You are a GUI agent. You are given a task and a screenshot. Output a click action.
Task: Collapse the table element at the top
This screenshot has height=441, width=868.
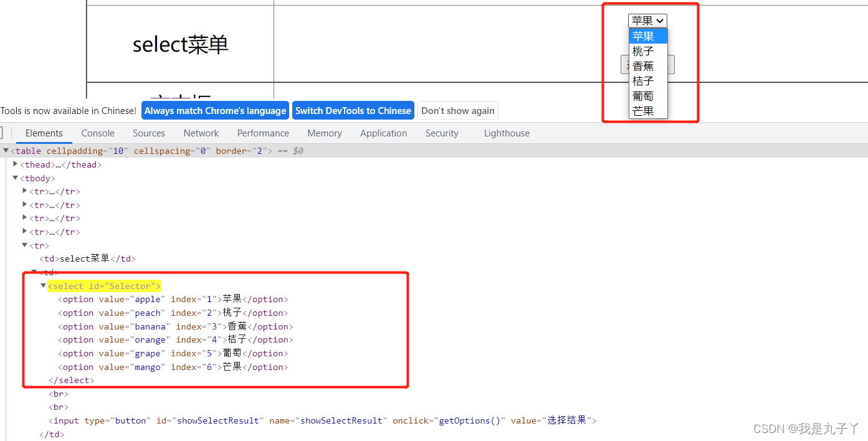[x=5, y=150]
